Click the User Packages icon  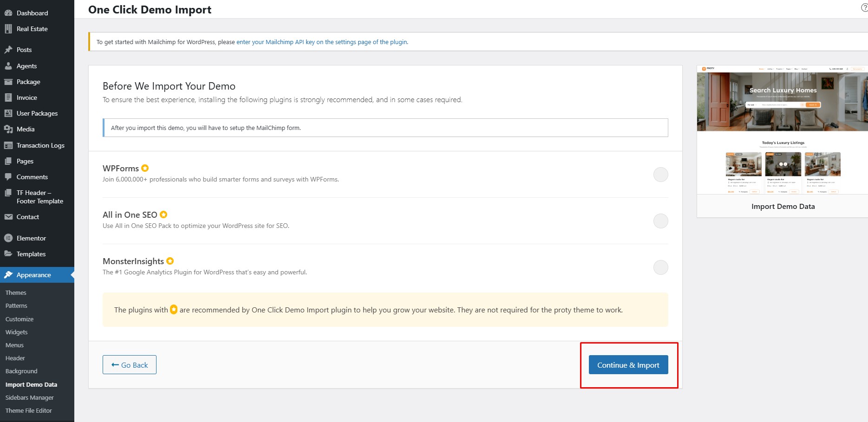8,113
